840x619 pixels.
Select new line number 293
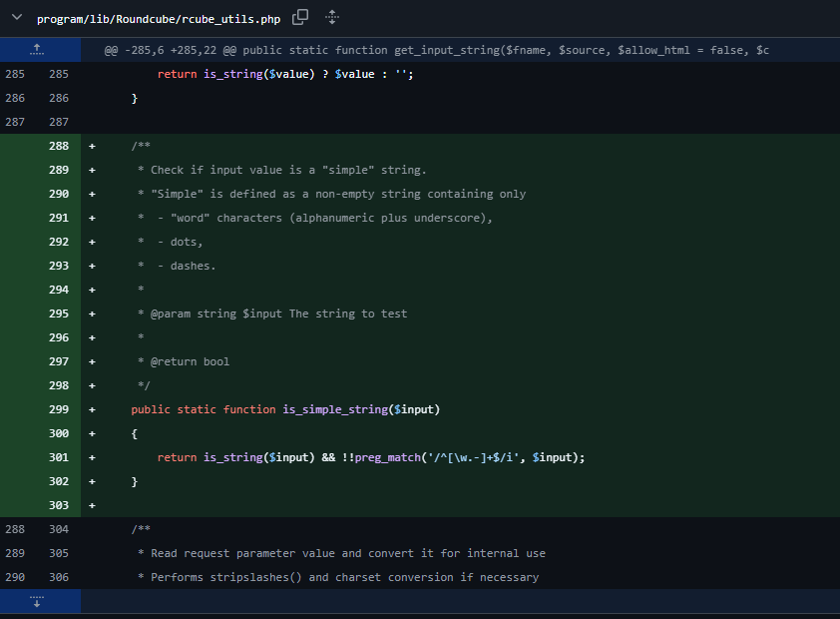pyautogui.click(x=58, y=266)
